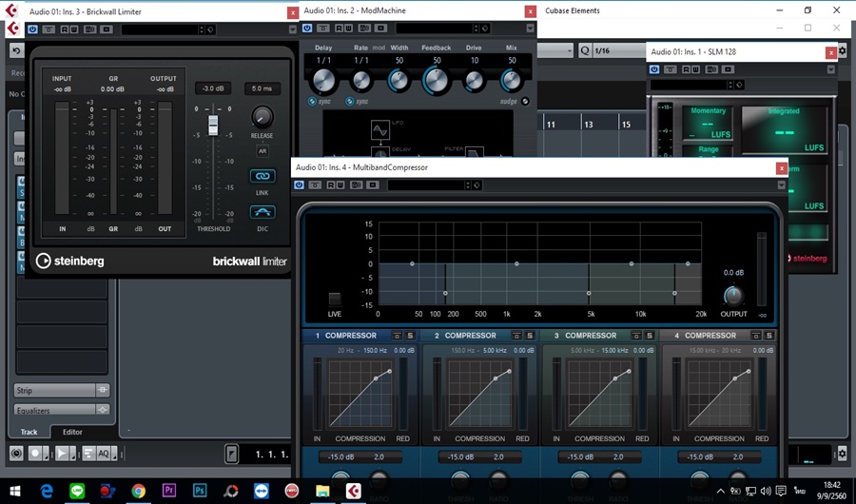Toggle the DIC button in Brickwall Limiter
Screen dimensions: 856x504
[263, 212]
